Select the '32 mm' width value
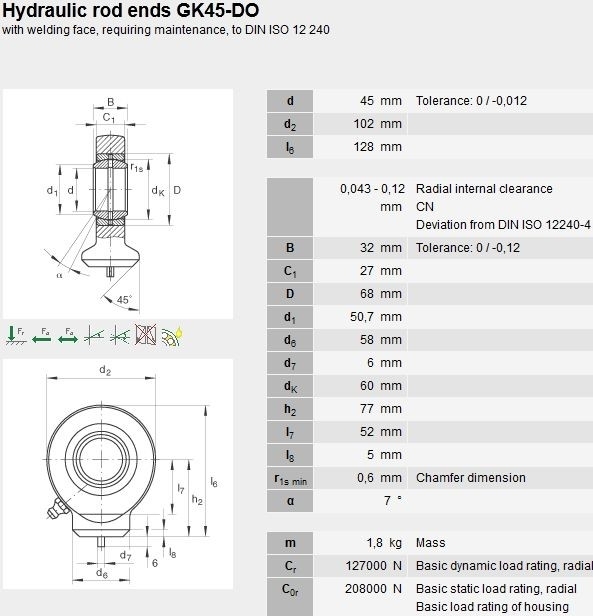Image resolution: width=593 pixels, height=616 pixels. click(381, 248)
